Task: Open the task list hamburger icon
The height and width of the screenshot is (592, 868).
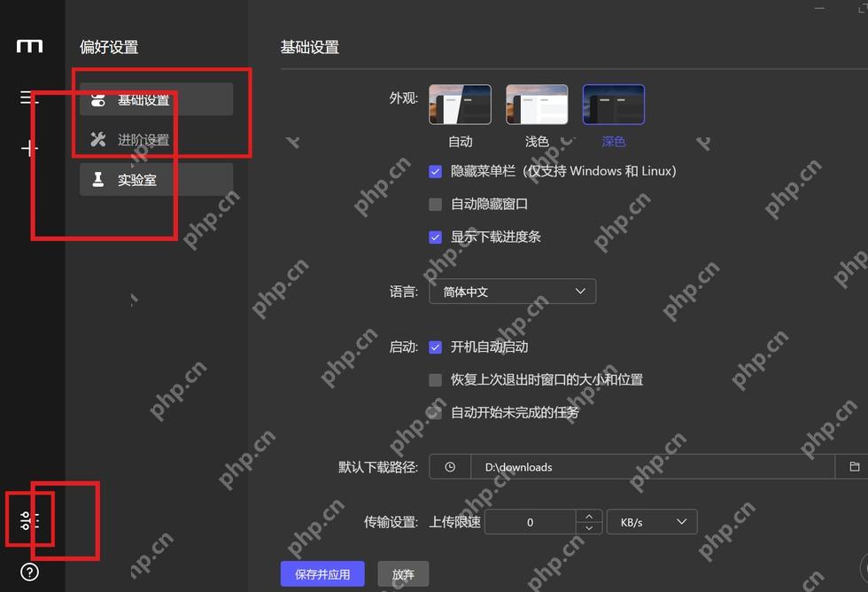Action: click(28, 97)
